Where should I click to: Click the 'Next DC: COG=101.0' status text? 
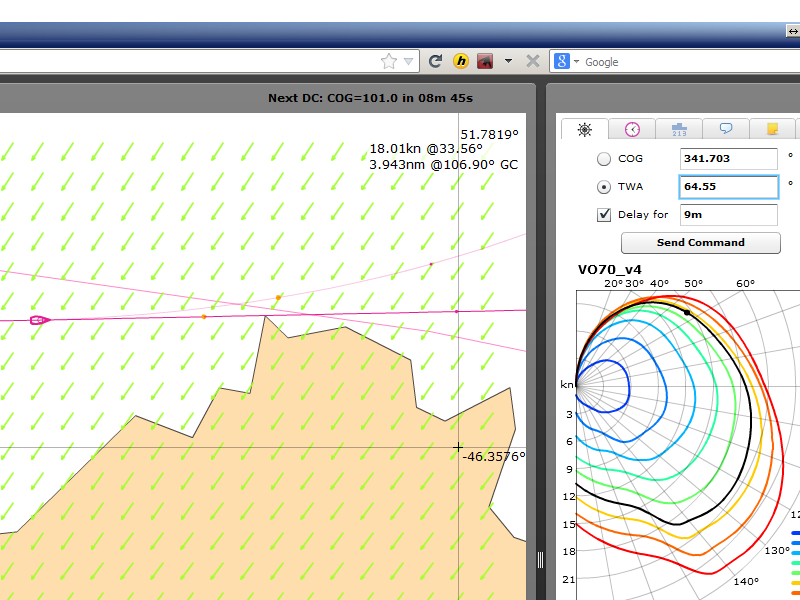click(x=370, y=98)
